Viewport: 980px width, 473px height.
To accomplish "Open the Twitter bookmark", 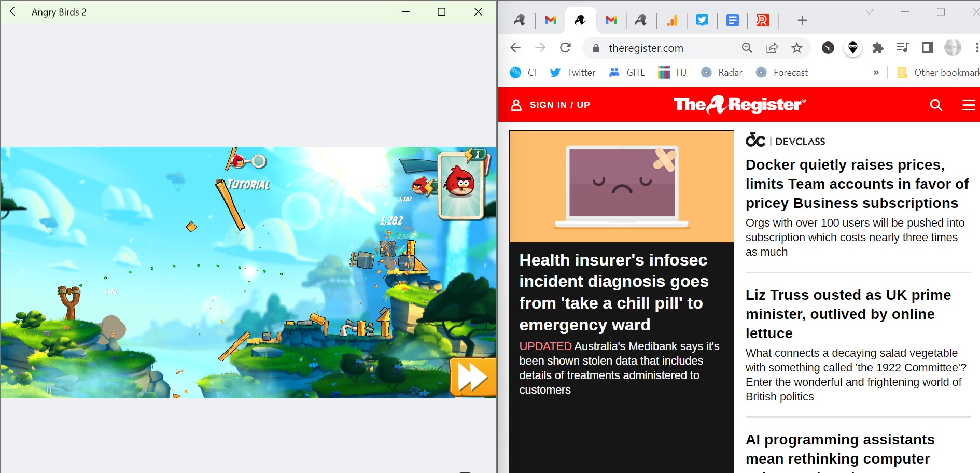I will 572,73.
